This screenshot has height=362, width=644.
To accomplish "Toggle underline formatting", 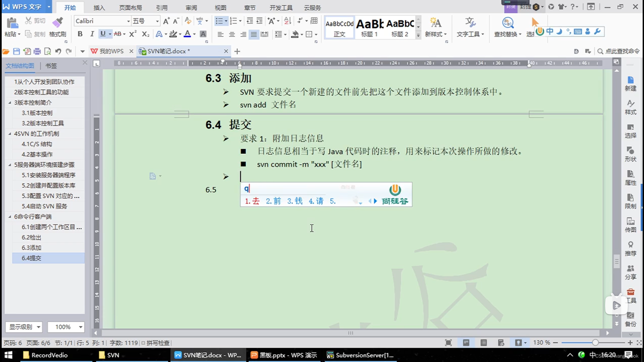I will (103, 34).
